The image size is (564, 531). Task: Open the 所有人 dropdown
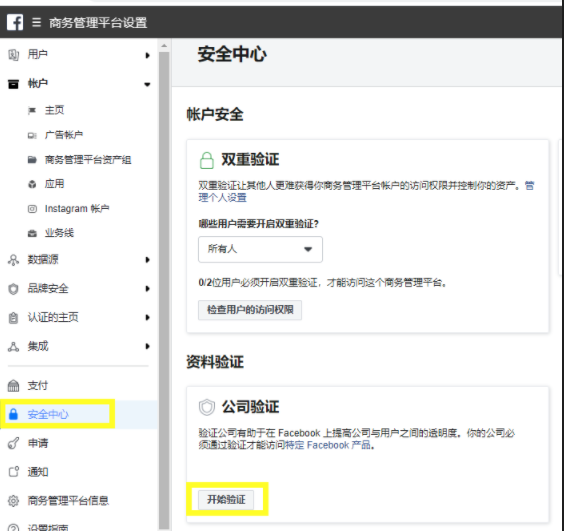click(260, 249)
